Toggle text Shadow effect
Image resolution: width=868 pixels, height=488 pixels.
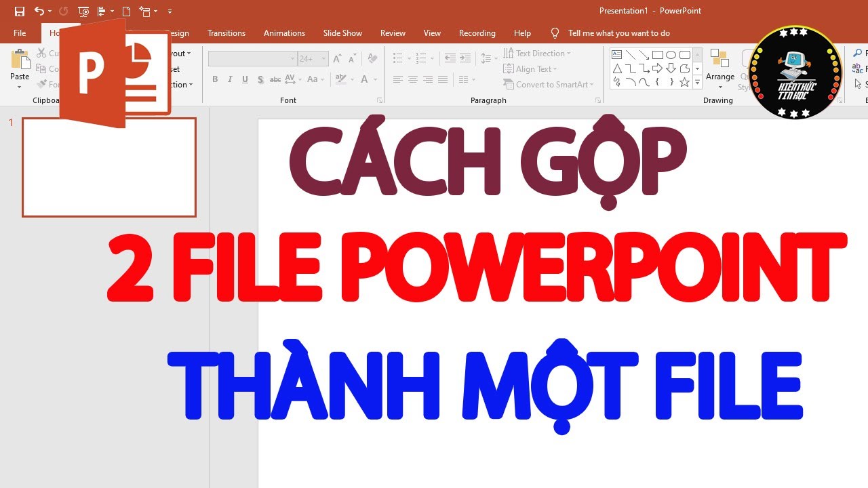point(260,79)
